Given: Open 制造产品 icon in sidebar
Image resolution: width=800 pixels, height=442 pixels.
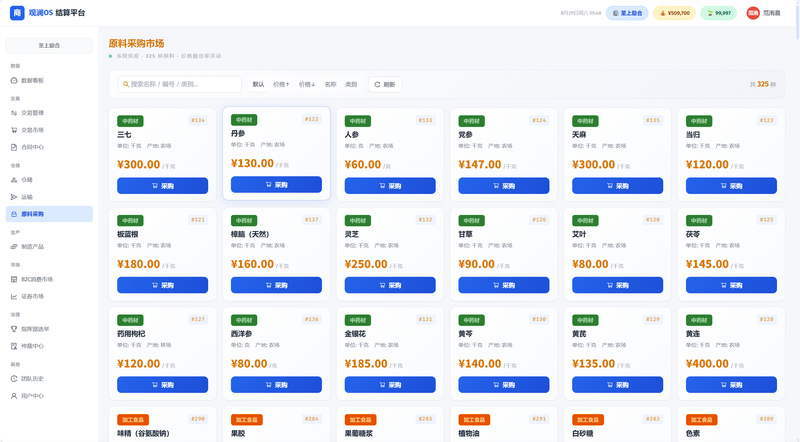Looking at the screenshot, I should 14,247.
